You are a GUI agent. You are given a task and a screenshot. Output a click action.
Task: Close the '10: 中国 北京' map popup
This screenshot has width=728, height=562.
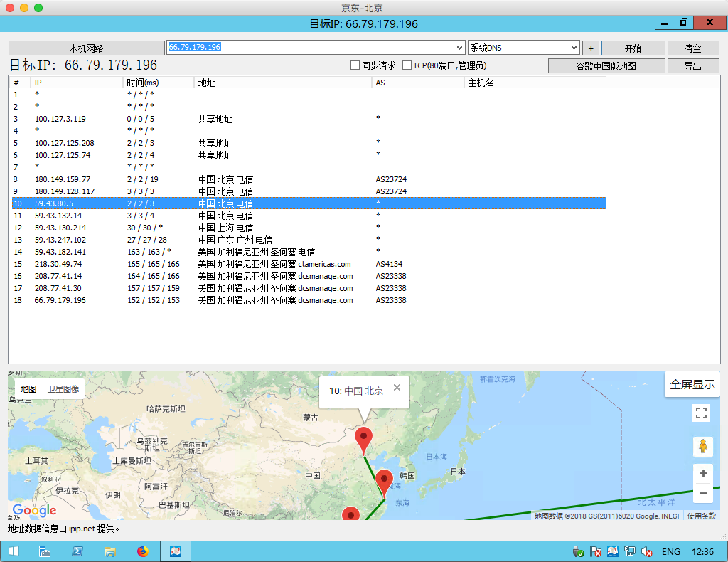tap(397, 388)
